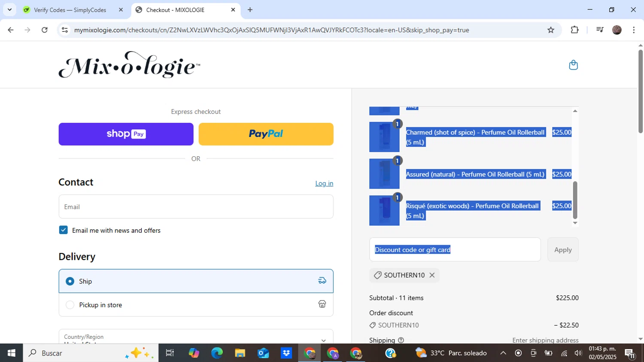Open Task View on the taskbar
This screenshot has height=362, width=644.
coord(170,353)
